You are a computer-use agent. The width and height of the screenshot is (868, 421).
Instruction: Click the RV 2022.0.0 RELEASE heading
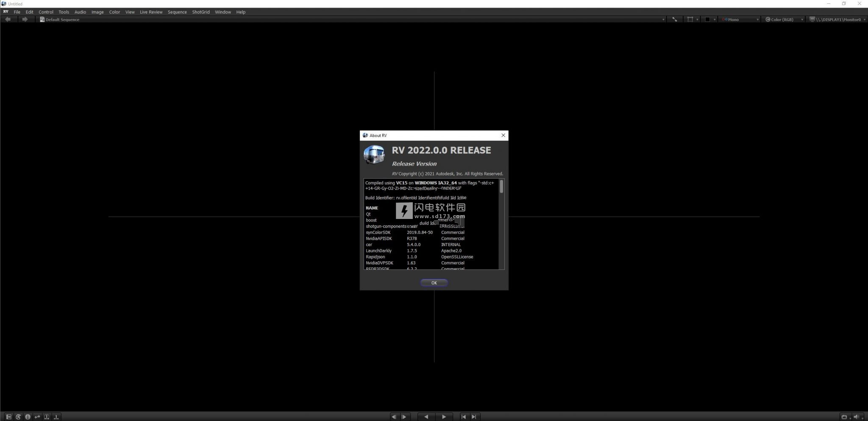tap(441, 150)
